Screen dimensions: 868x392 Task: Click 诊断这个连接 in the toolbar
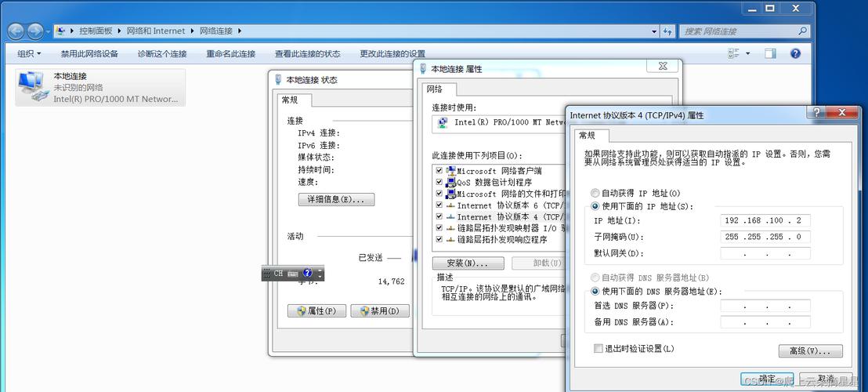click(162, 54)
